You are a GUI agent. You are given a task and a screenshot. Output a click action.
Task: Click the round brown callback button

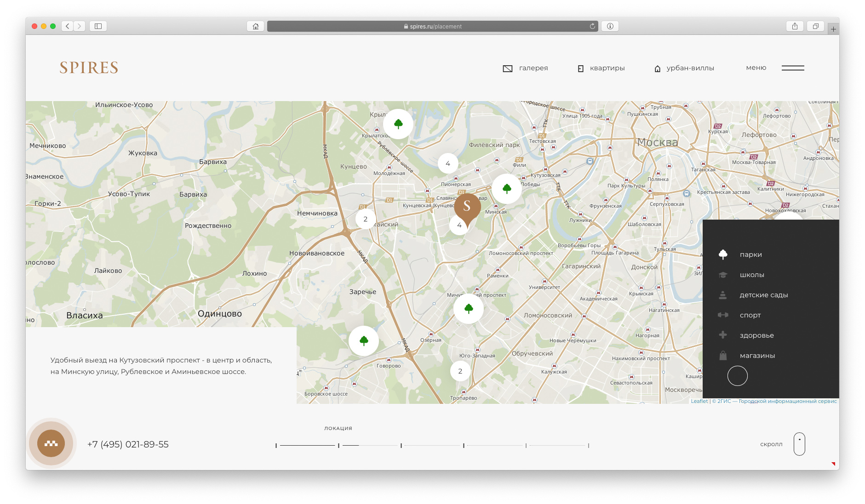[51, 443]
